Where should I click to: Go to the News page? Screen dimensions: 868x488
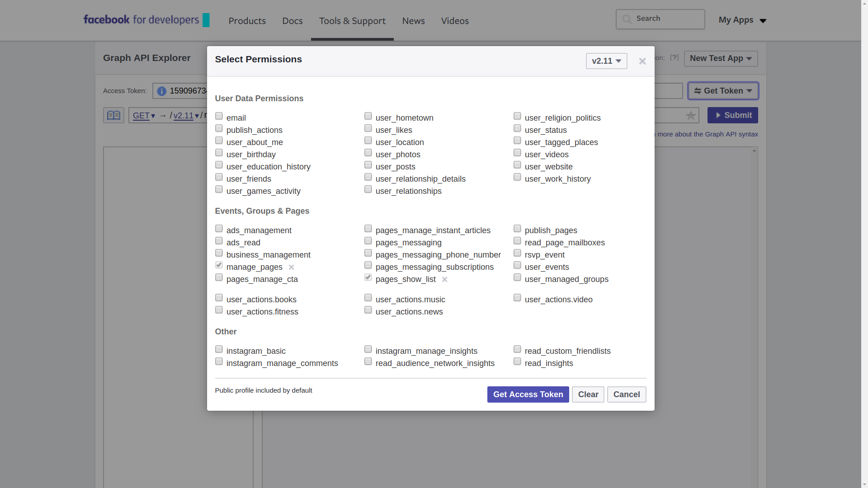tap(413, 21)
